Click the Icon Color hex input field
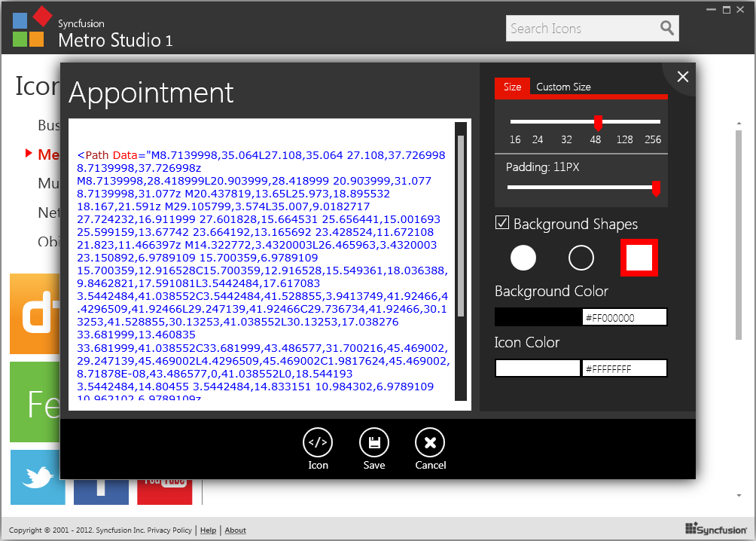The height and width of the screenshot is (541, 756). pyautogui.click(x=624, y=368)
